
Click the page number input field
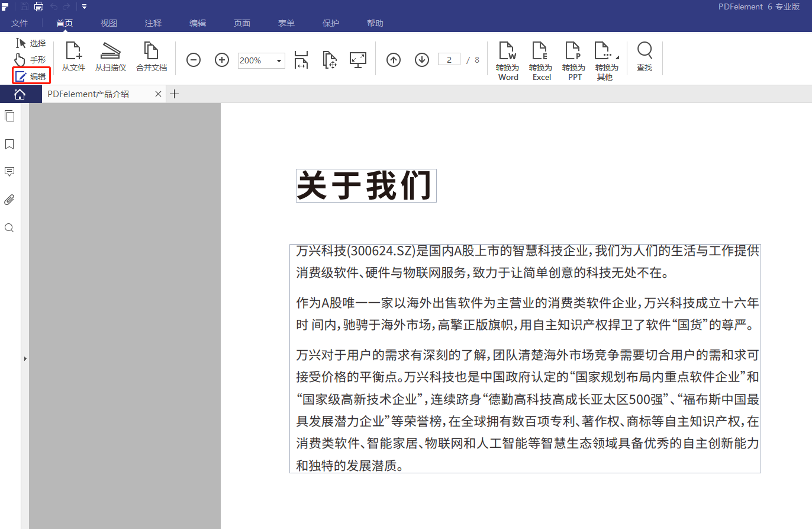pyautogui.click(x=449, y=59)
